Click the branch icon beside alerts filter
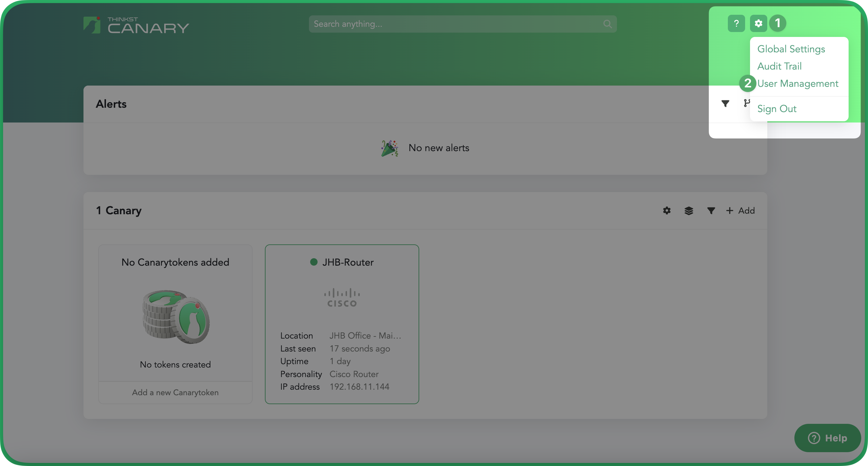Viewport: 868px width, 466px height. pyautogui.click(x=746, y=103)
